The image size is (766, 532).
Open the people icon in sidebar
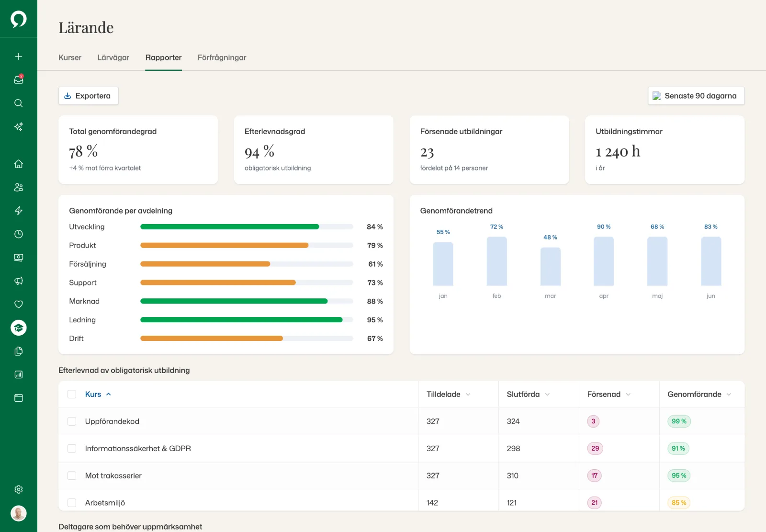coord(19,187)
